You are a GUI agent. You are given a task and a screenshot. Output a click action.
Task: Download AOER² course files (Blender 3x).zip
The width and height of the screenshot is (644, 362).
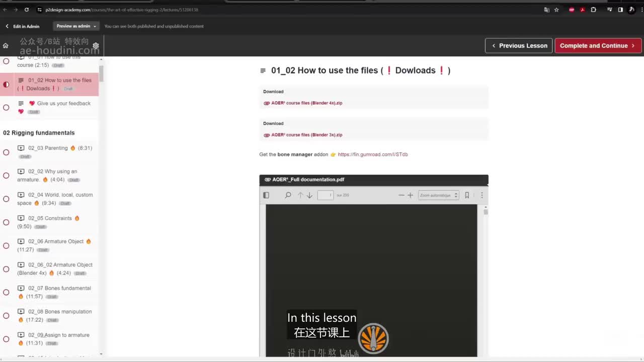pos(307,135)
